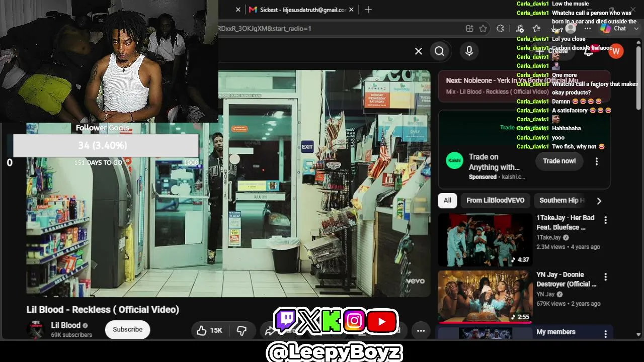Expand the Mix playlist panel chevron
Viewport: 644px width, 362px height.
click(598, 85)
